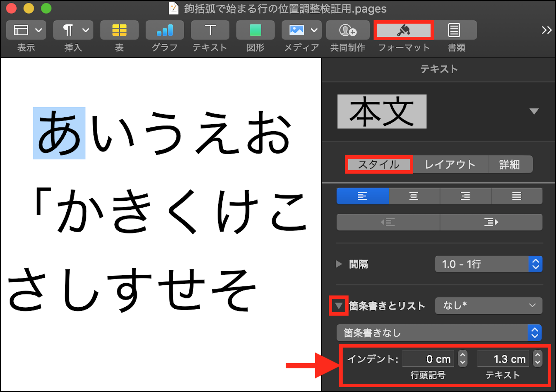Viewport: 556px width, 392px height.
Task: Expand the 間隔 (spacing) disclosure triangle
Action: coord(339,264)
